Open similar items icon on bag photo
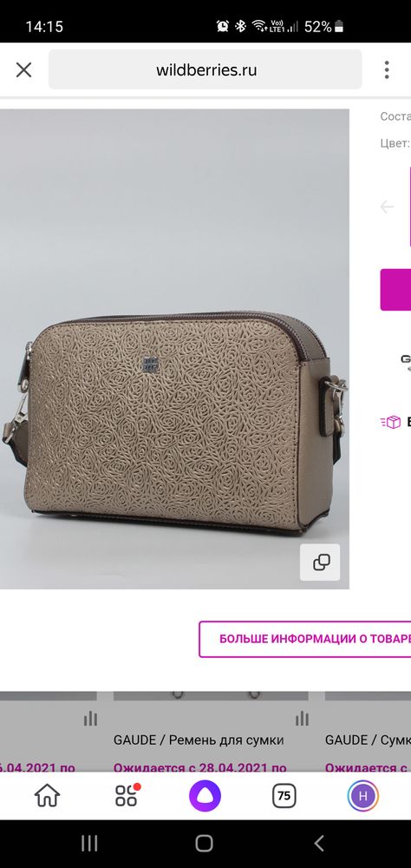This screenshot has width=411, height=868. [320, 562]
